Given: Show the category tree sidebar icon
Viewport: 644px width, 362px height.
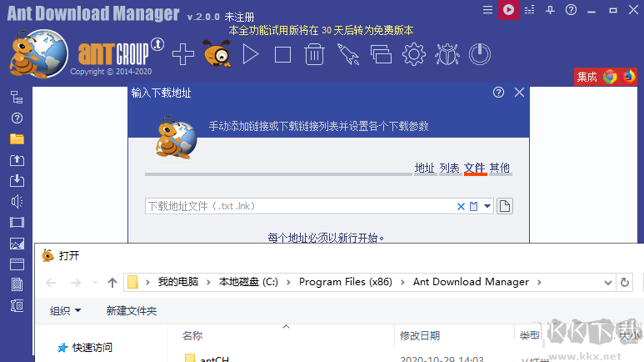Looking at the screenshot, I should tap(17, 98).
